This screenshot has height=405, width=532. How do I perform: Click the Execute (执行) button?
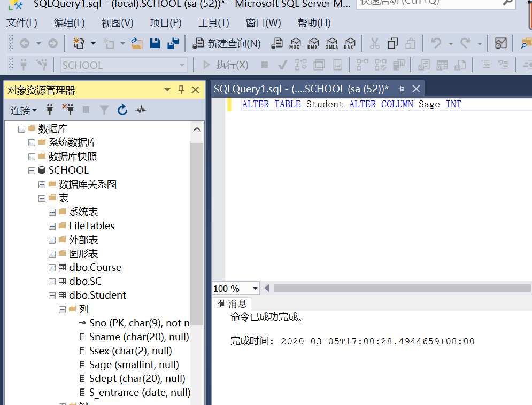click(x=225, y=65)
